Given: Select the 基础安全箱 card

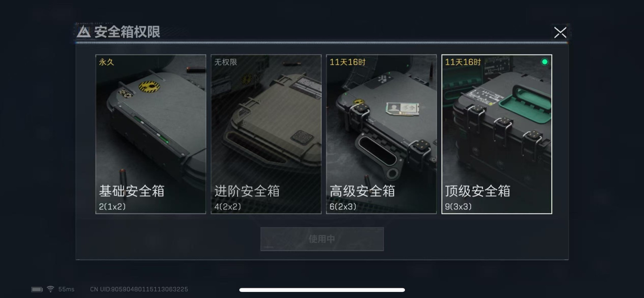Looking at the screenshot, I should tap(151, 134).
